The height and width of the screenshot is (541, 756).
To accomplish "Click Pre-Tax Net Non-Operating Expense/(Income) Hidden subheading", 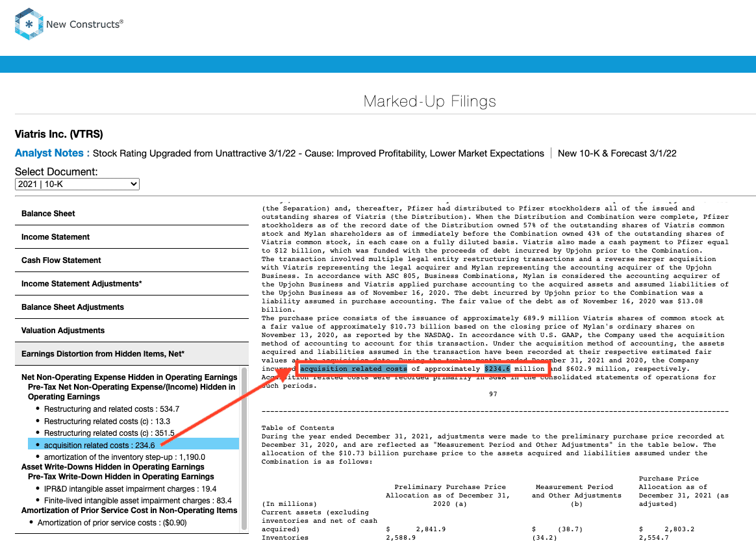I will click(x=132, y=392).
